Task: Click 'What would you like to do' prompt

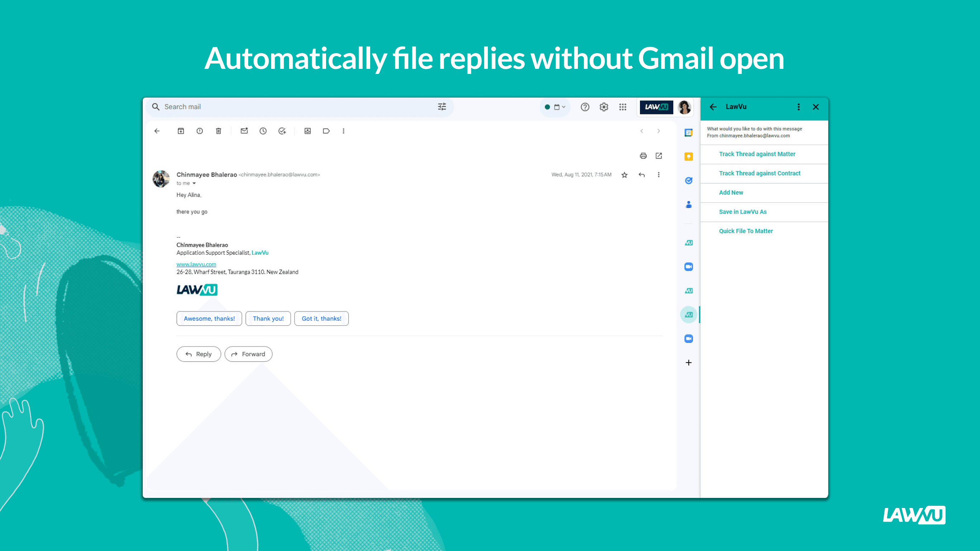Action: point(754,129)
